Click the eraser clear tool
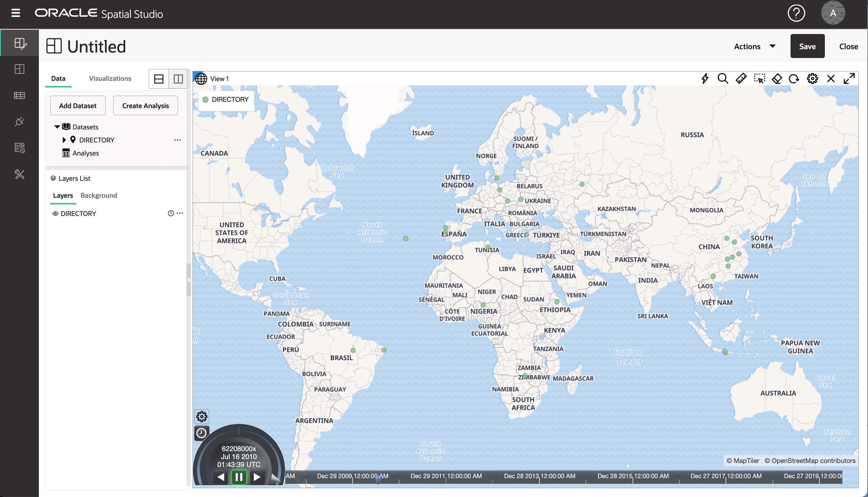 point(777,79)
